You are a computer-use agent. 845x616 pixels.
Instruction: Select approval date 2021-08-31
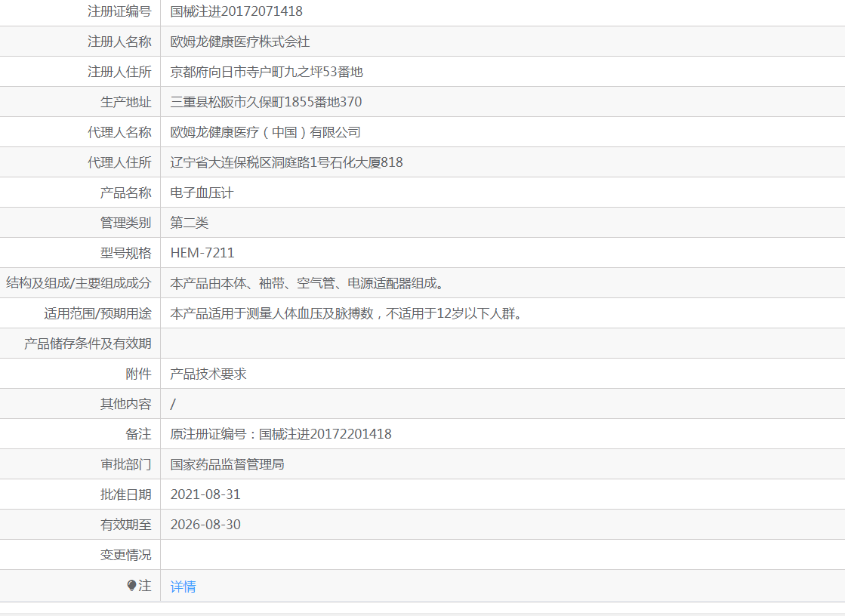coord(205,494)
